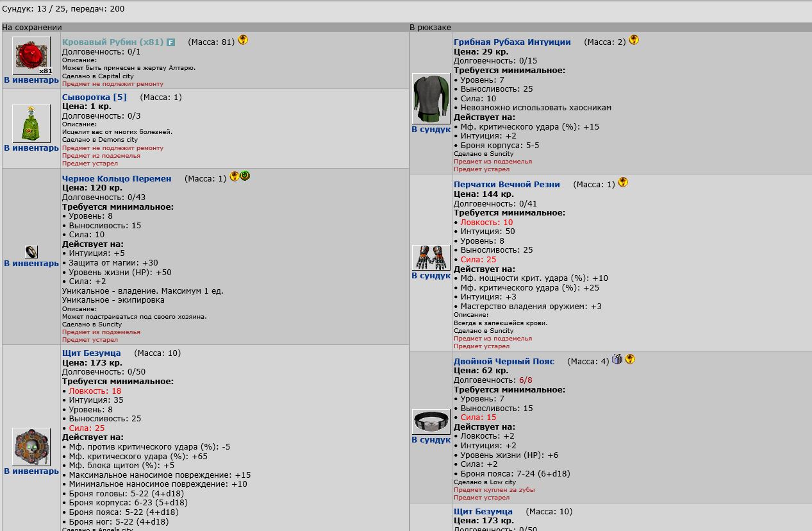
Task: Click the Перчатки Вечной Резни gloves image
Action: (x=431, y=258)
